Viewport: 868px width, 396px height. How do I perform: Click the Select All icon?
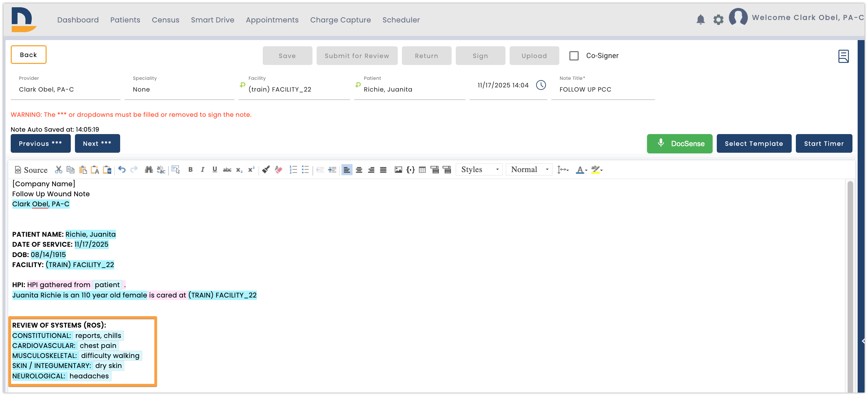176,170
